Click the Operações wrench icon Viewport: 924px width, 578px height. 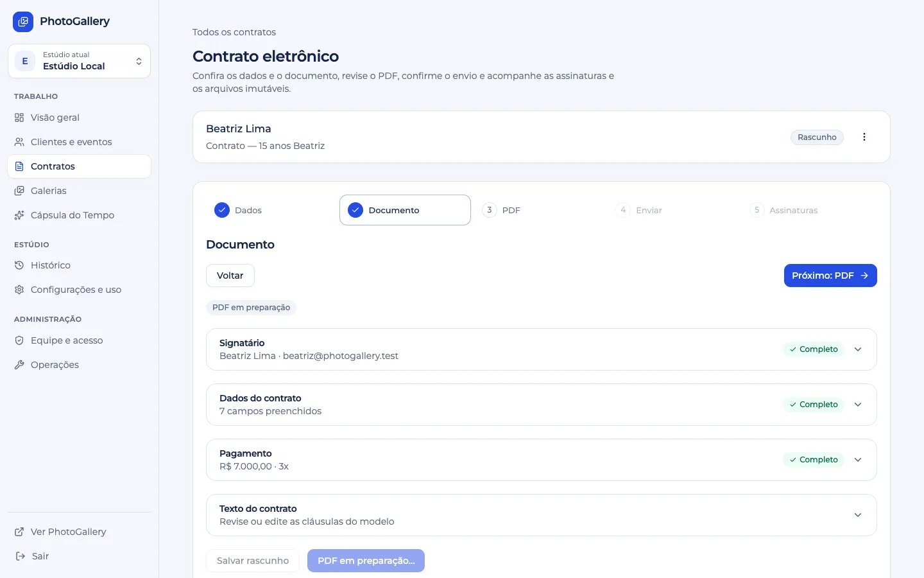(x=19, y=365)
